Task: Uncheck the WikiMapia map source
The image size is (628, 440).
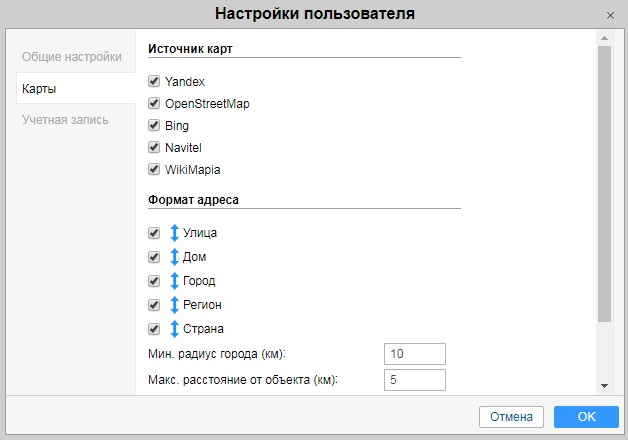Action: point(154,169)
